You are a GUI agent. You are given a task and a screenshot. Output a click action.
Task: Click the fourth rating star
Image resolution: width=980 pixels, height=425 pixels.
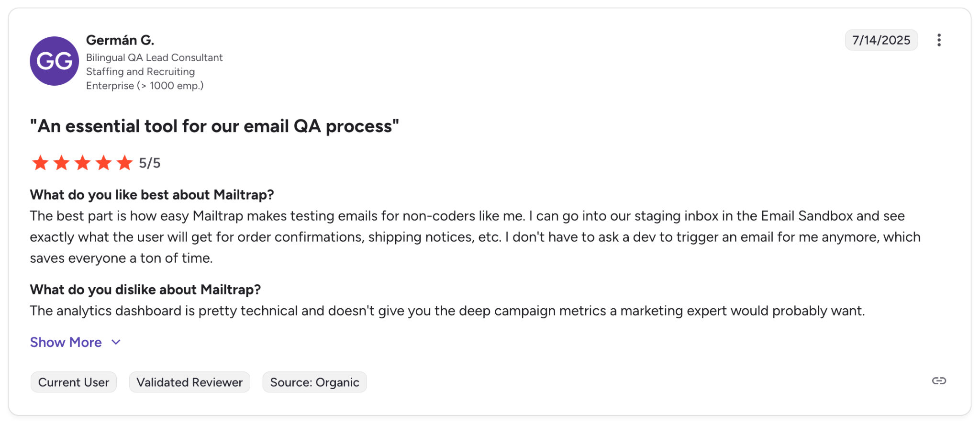pyautogui.click(x=103, y=163)
